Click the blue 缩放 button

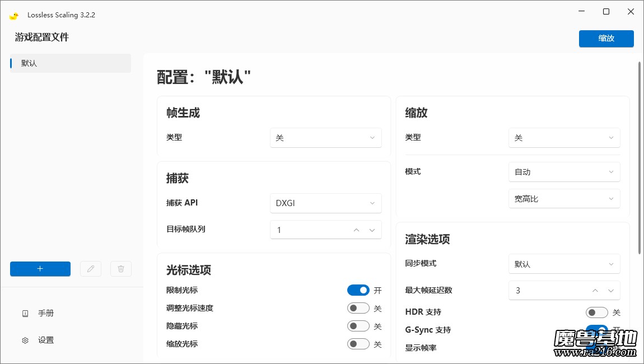tap(606, 39)
